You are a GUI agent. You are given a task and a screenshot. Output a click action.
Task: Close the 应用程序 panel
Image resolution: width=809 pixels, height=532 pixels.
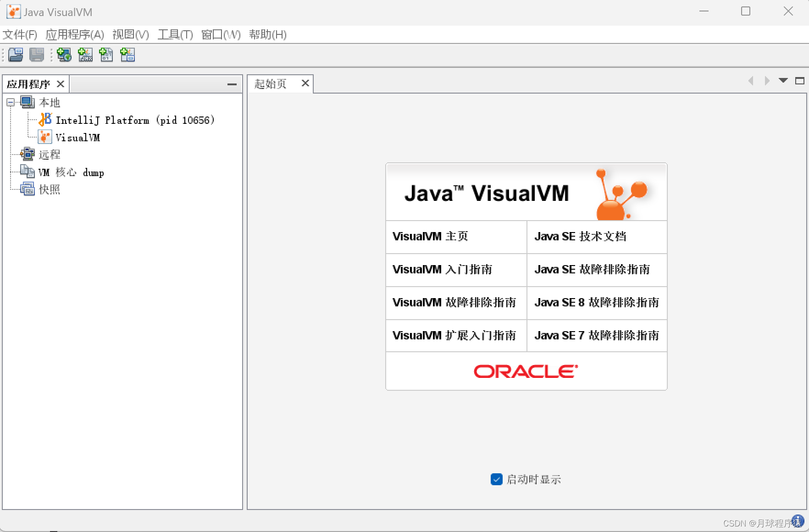pos(60,84)
